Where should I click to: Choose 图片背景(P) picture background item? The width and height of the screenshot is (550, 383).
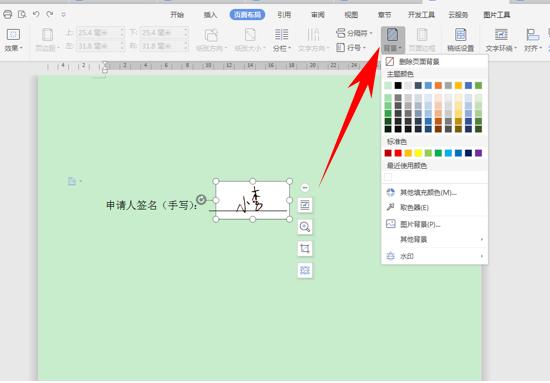click(x=434, y=224)
